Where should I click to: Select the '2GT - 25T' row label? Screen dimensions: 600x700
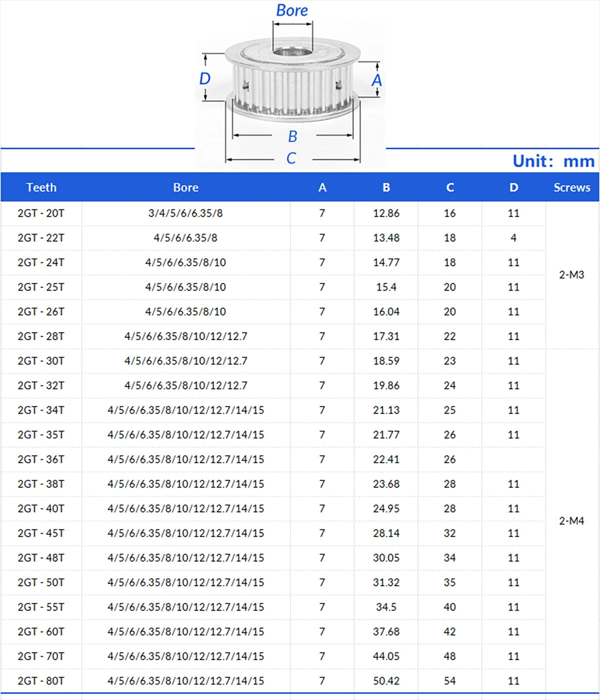[41, 287]
